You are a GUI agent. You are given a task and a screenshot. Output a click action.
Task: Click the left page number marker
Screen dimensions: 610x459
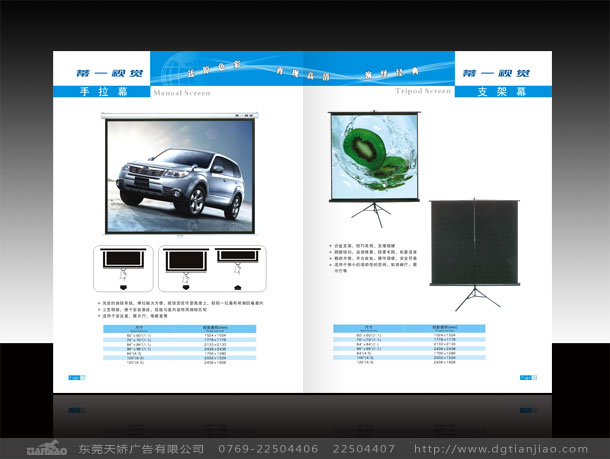(x=77, y=377)
